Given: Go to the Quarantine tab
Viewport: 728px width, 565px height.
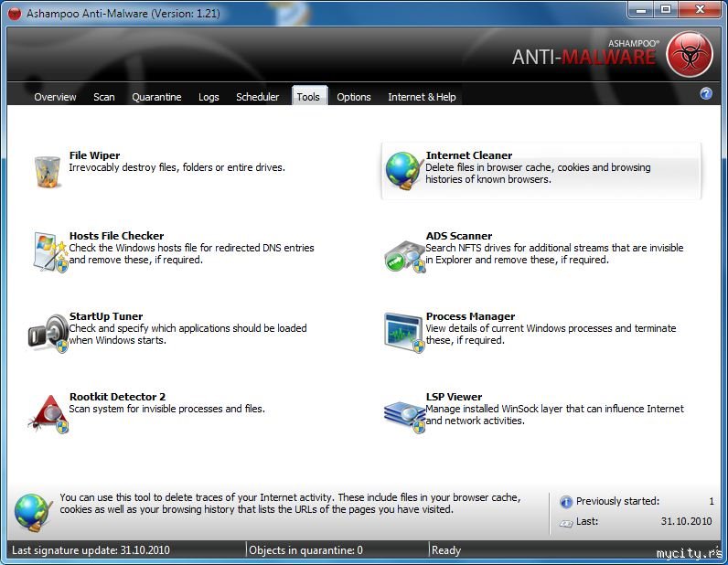Looking at the screenshot, I should pyautogui.click(x=156, y=97).
